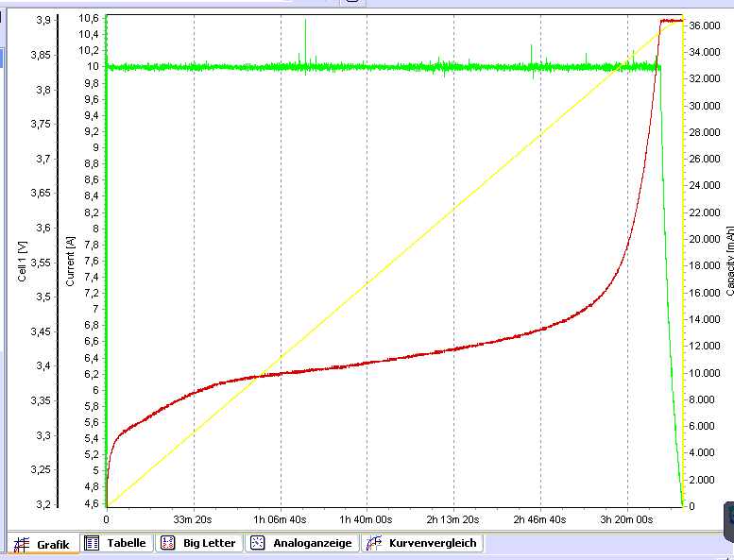
Task: Click the 1h 06m 40s time label
Action: click(281, 519)
